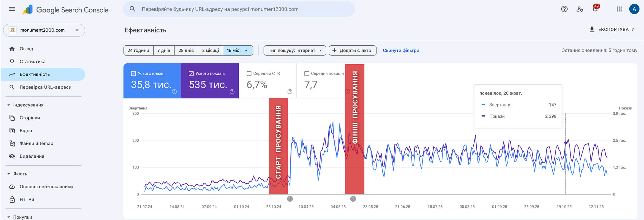Click the URL inspection search field

tap(239, 9)
